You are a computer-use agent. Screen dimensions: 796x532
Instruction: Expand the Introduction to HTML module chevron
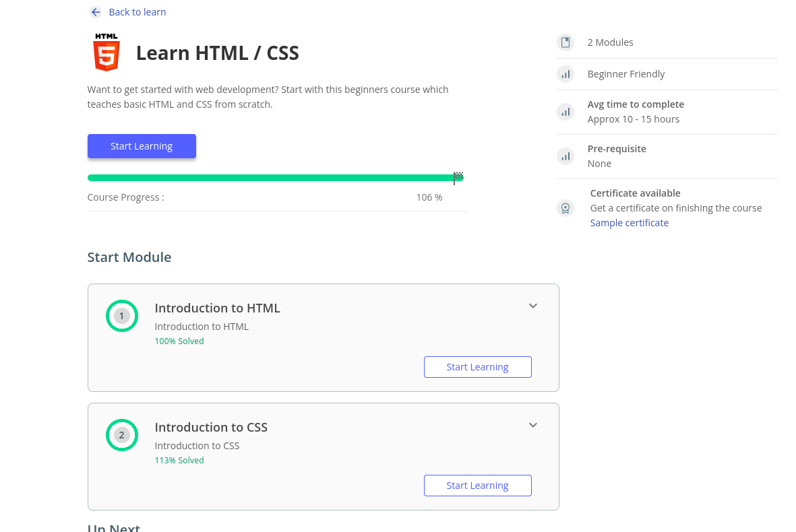pos(533,306)
